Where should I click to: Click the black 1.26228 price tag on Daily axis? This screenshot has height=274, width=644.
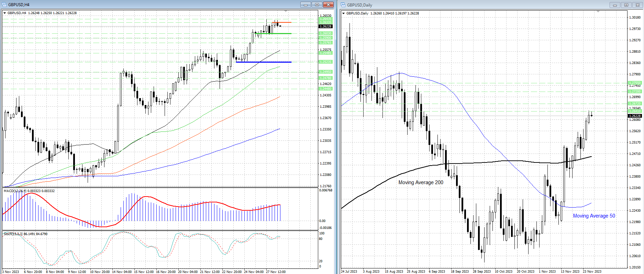pyautogui.click(x=635, y=116)
